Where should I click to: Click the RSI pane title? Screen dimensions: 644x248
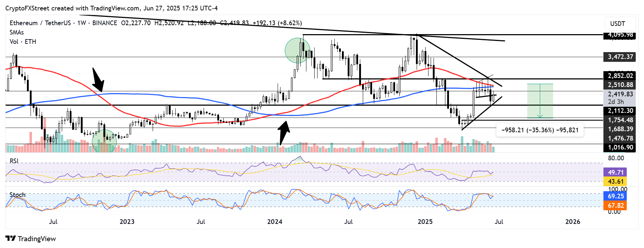pos(14,161)
